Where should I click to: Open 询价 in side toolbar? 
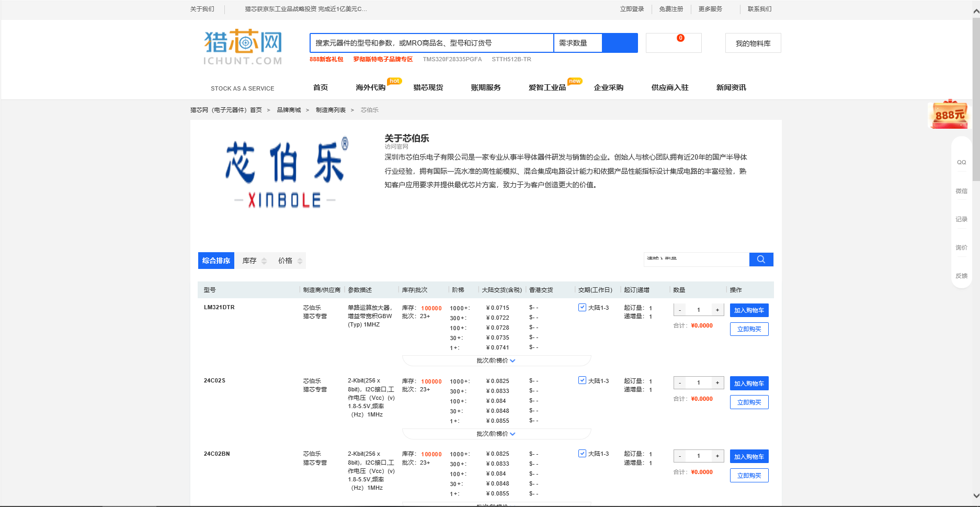961,247
